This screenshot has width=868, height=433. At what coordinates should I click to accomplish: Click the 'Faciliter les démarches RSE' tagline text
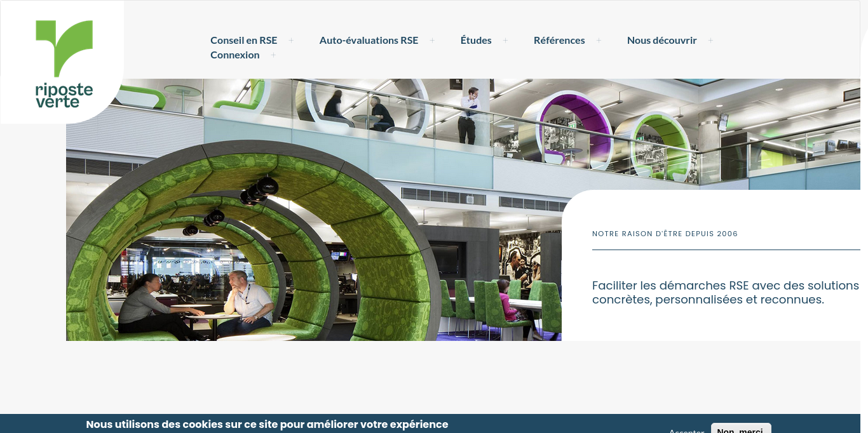pos(725,293)
